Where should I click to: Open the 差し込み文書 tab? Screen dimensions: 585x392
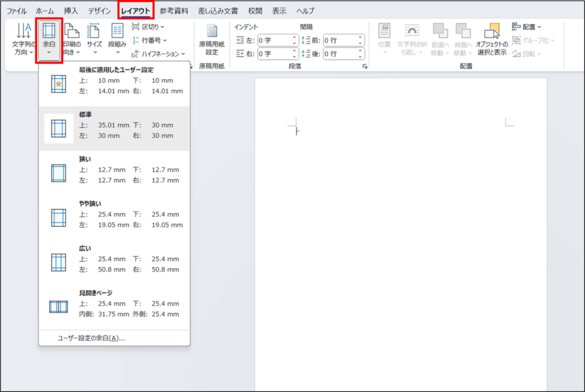[x=218, y=11]
